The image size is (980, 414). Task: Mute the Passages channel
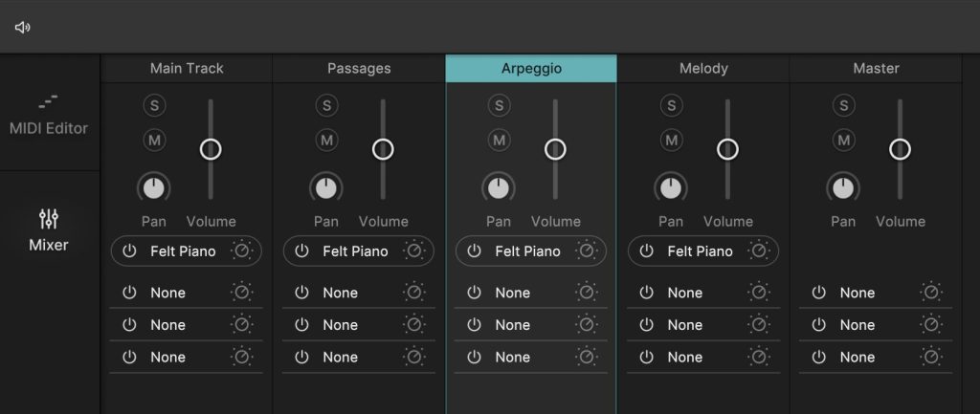click(326, 141)
